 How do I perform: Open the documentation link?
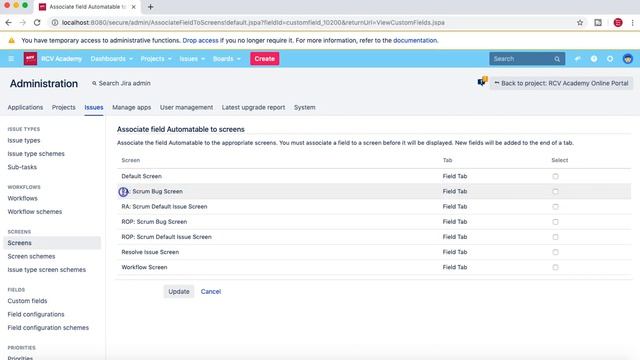tap(415, 40)
